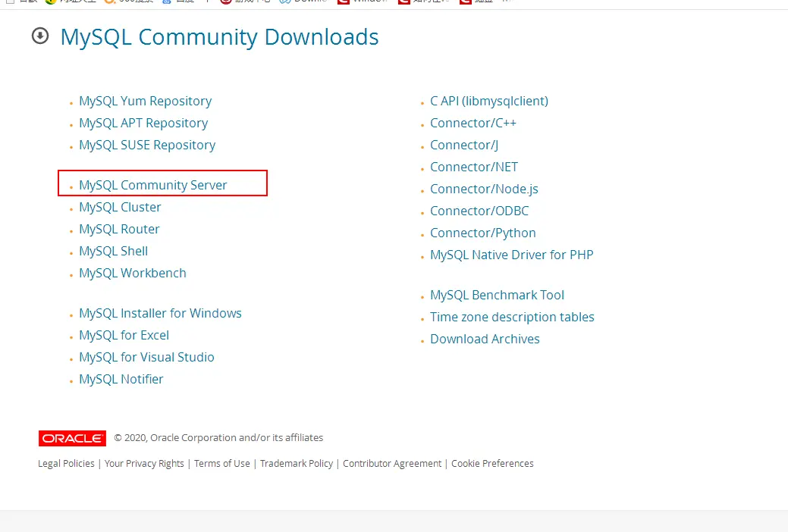
Task: Open the MySQL Community Downloads heading link
Action: [220, 37]
